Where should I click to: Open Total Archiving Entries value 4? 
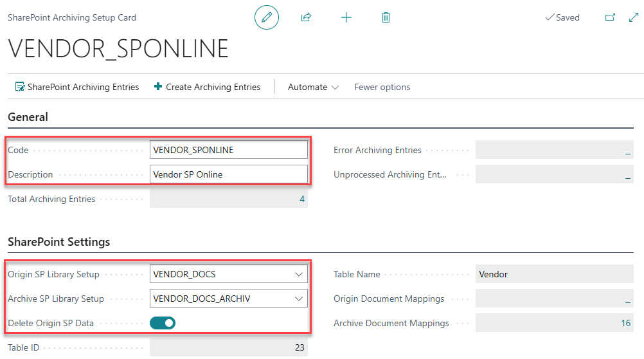301,199
